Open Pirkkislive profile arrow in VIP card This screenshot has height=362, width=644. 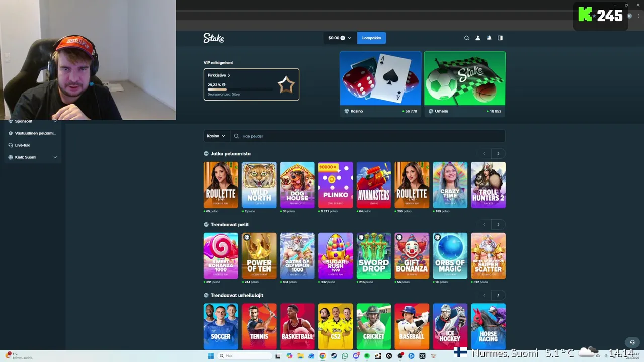point(229,75)
